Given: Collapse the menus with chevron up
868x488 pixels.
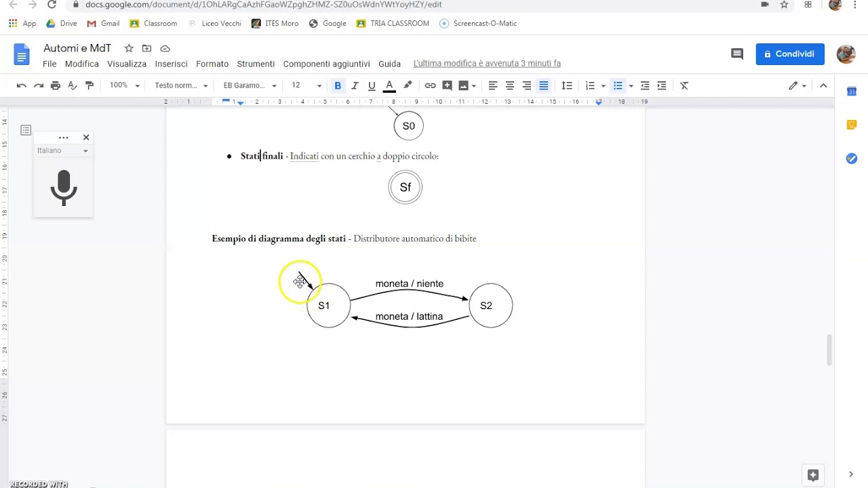Looking at the screenshot, I should 823,85.
